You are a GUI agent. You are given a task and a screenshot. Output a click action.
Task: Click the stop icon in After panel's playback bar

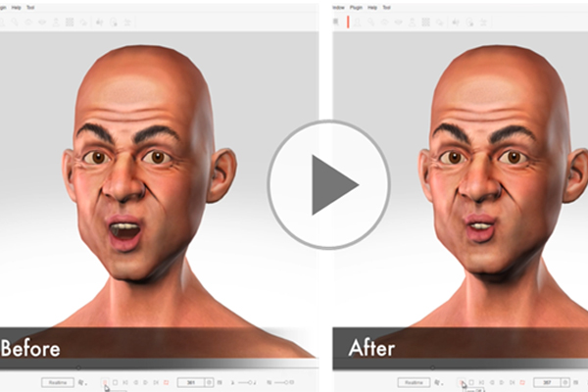(x=471, y=382)
